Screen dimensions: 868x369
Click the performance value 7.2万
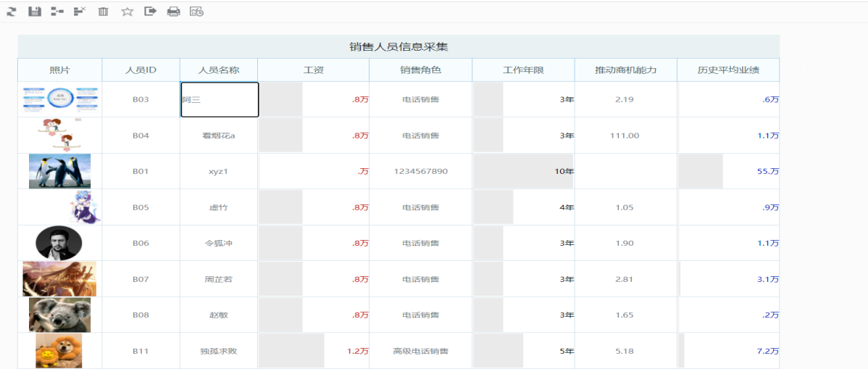(x=768, y=352)
